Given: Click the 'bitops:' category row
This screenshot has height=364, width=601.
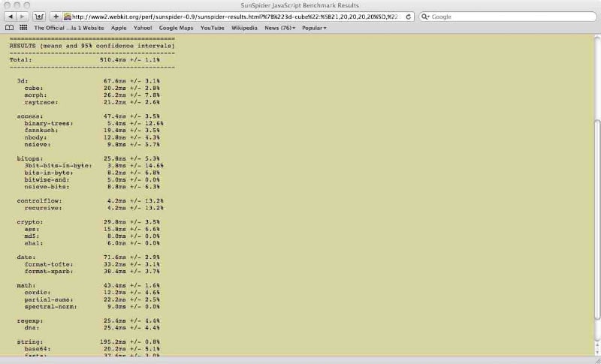Looking at the screenshot, I should point(89,159).
